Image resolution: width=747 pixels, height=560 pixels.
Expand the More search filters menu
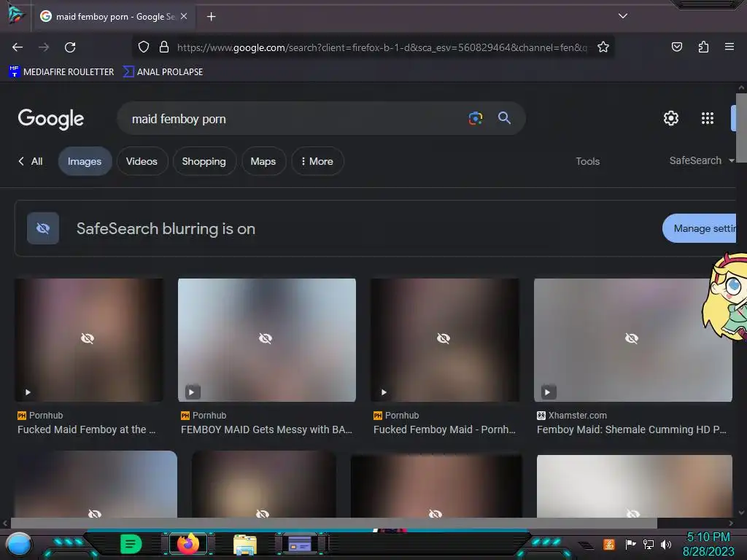pos(317,161)
